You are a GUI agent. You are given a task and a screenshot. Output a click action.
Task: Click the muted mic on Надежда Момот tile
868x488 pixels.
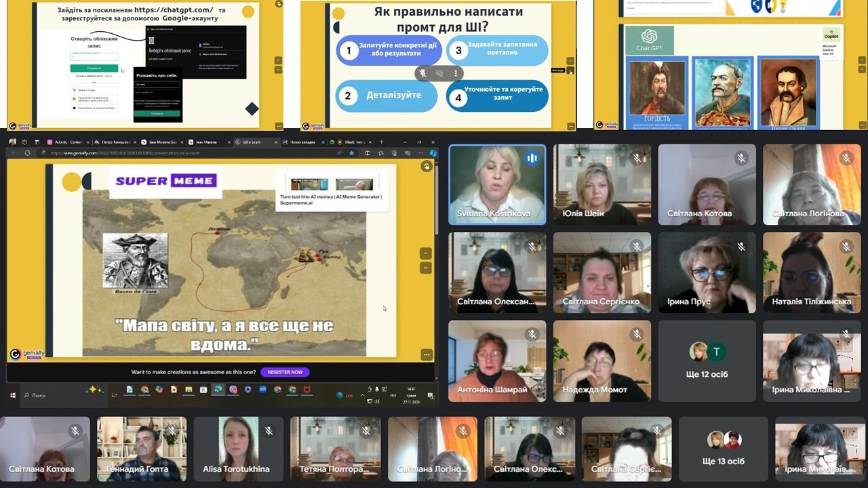click(x=637, y=334)
